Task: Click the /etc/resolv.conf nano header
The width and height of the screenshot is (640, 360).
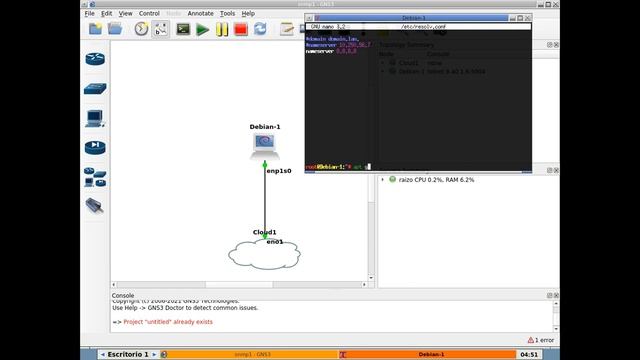Action: (x=423, y=27)
